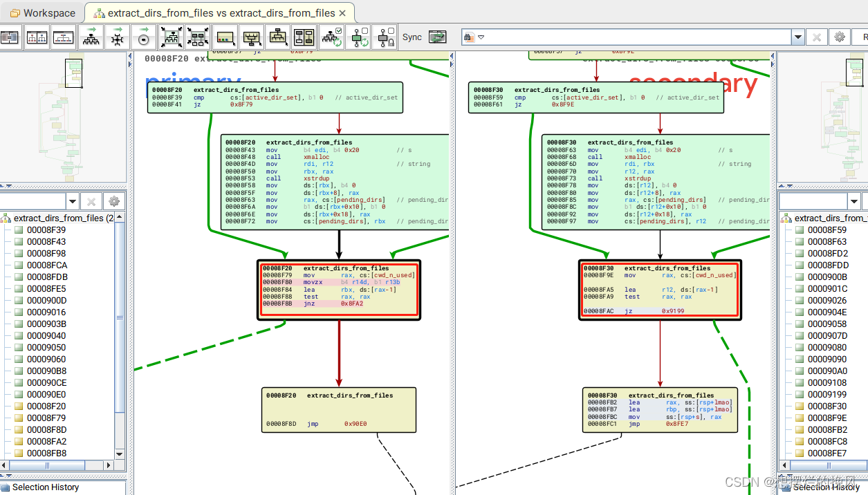
Task: Click the zoom-to-selected-nodes icon
Action: [x=198, y=37]
